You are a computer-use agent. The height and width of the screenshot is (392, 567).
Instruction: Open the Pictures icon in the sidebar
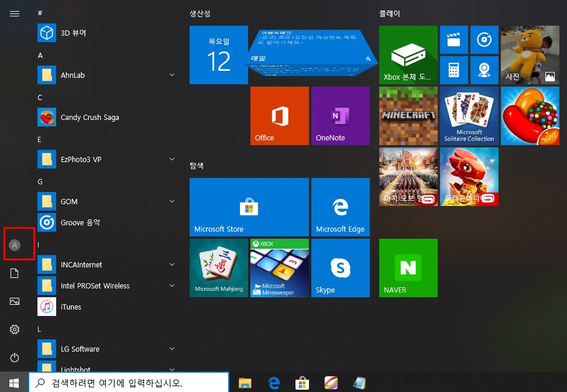click(15, 301)
